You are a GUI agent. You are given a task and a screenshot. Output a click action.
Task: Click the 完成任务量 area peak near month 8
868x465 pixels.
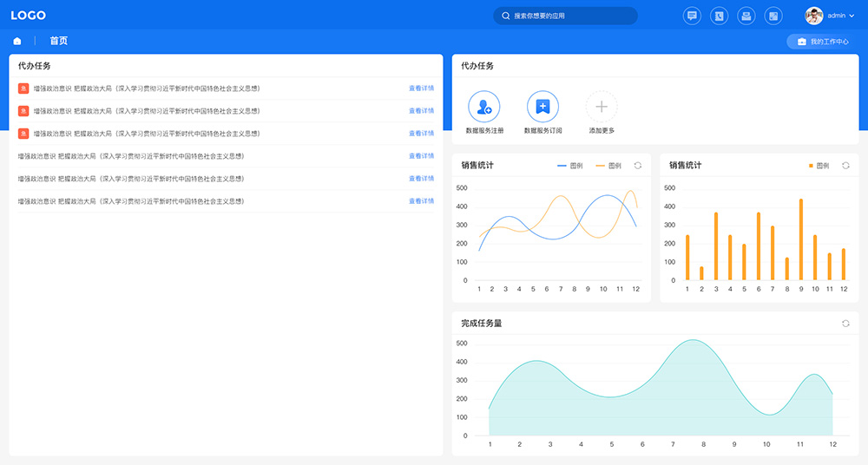click(x=693, y=340)
